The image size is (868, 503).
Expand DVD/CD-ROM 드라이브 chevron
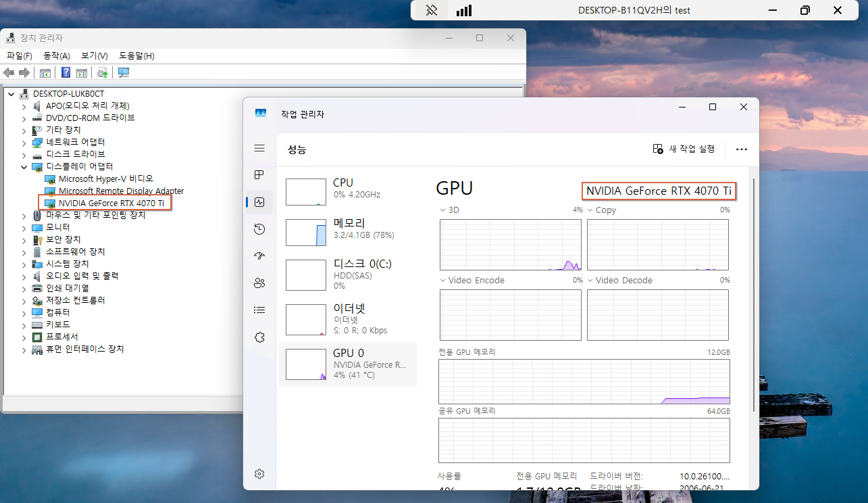[24, 118]
